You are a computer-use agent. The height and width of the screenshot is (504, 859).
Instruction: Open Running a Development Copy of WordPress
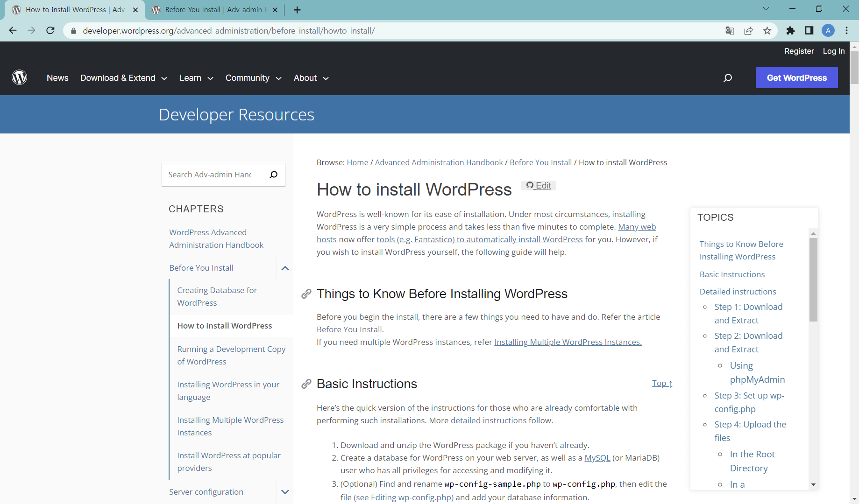tap(231, 355)
